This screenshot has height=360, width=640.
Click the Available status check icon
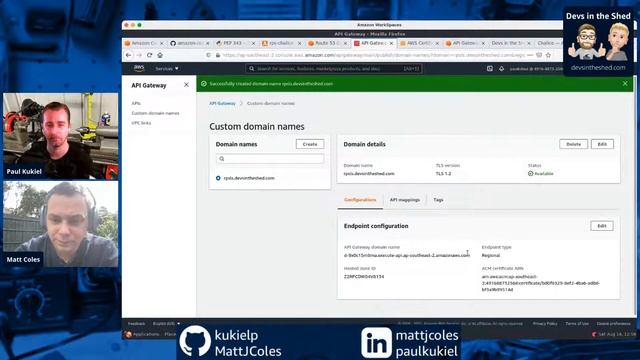(531, 173)
